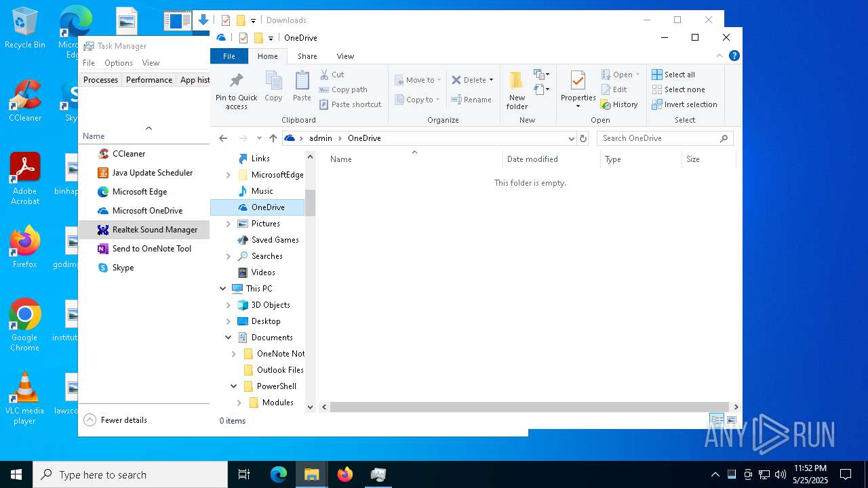Click Rename in the Organize group
868x488 pixels.
(471, 100)
